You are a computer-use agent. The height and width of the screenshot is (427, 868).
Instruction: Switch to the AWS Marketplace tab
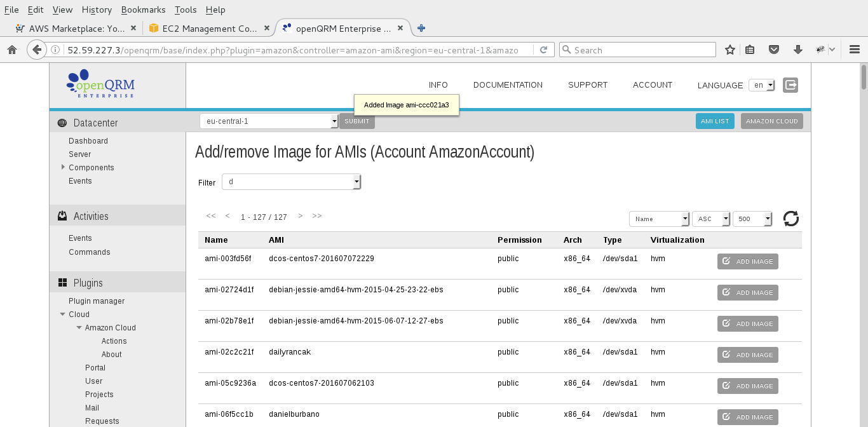pyautogui.click(x=76, y=28)
